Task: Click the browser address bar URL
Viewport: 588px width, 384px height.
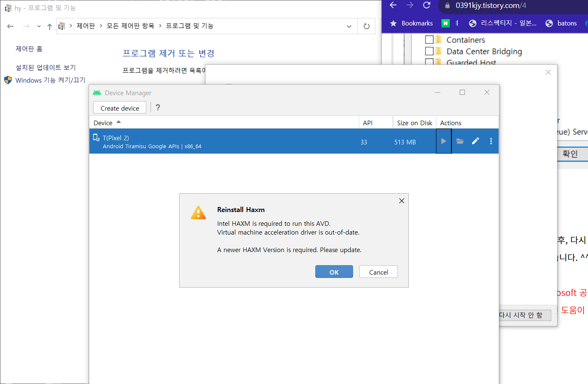Action: pyautogui.click(x=491, y=5)
